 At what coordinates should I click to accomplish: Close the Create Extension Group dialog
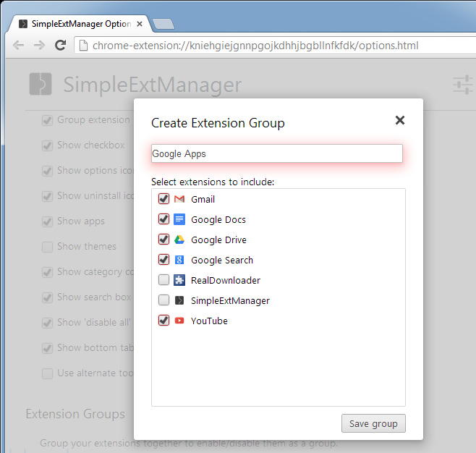click(400, 120)
